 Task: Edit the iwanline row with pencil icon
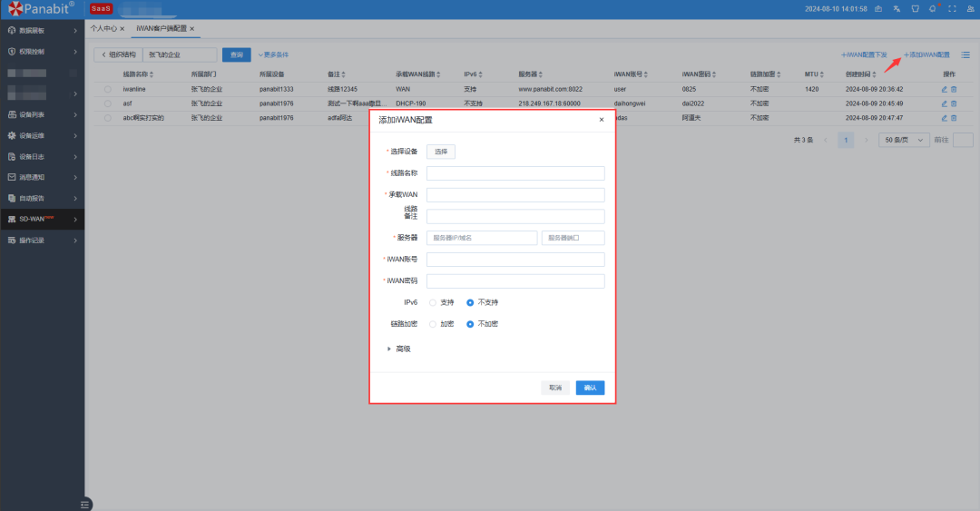[945, 90]
